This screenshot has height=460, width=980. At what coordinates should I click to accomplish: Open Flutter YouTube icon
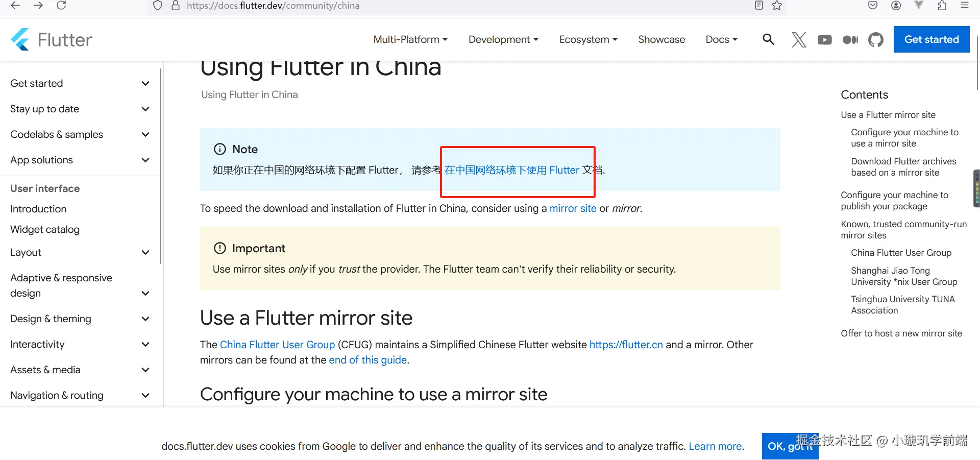coord(824,39)
